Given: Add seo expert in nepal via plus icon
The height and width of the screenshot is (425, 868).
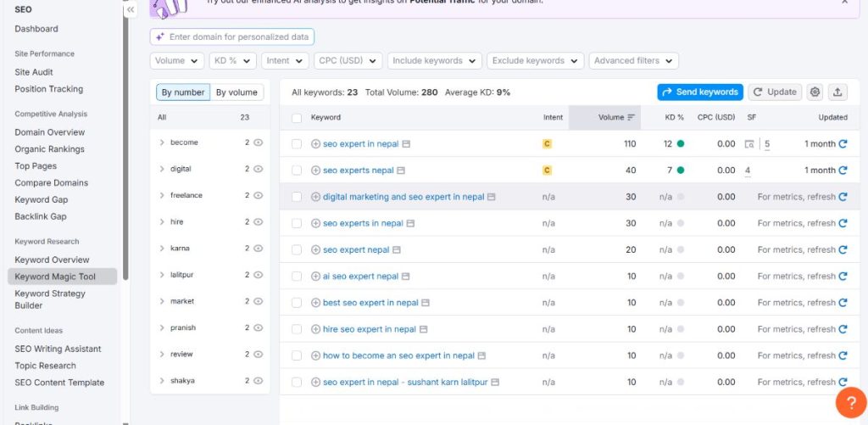Looking at the screenshot, I should pyautogui.click(x=315, y=144).
